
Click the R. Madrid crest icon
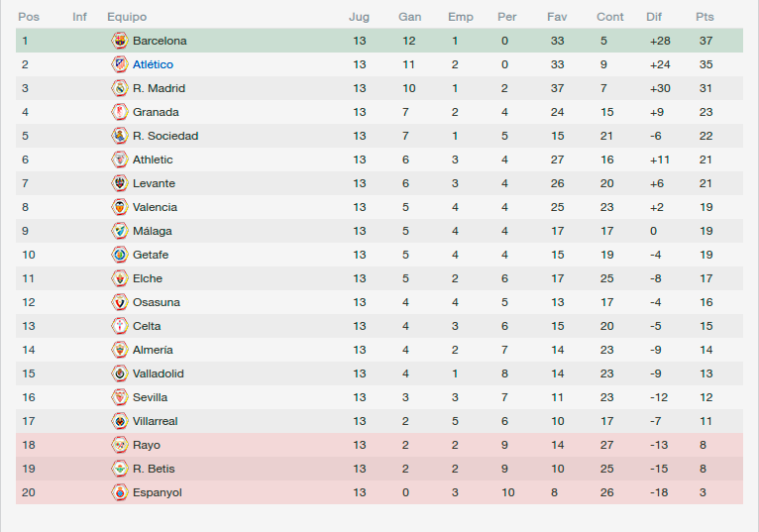tap(120, 88)
